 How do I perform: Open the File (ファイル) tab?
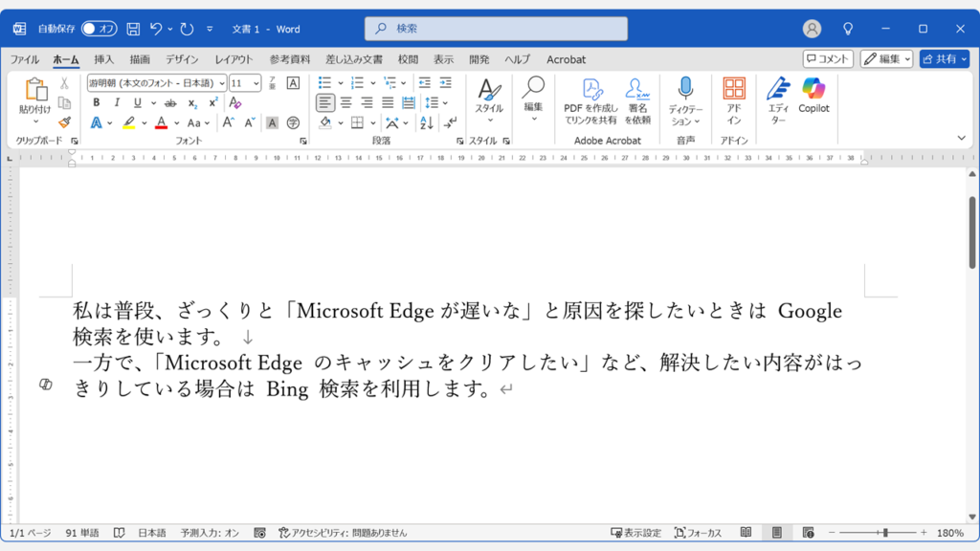(24, 59)
